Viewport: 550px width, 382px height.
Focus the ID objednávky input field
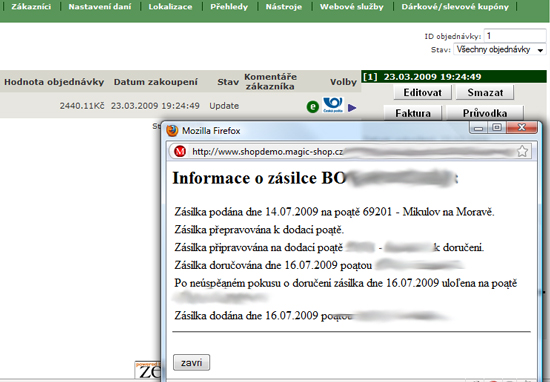point(515,36)
